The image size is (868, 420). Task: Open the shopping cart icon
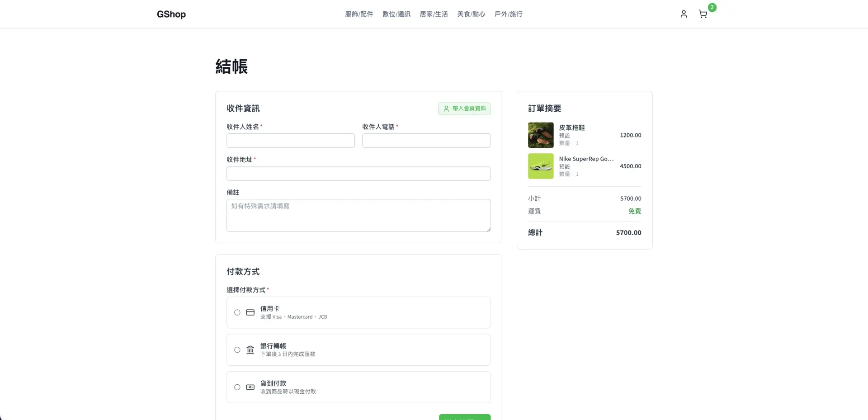coord(703,14)
